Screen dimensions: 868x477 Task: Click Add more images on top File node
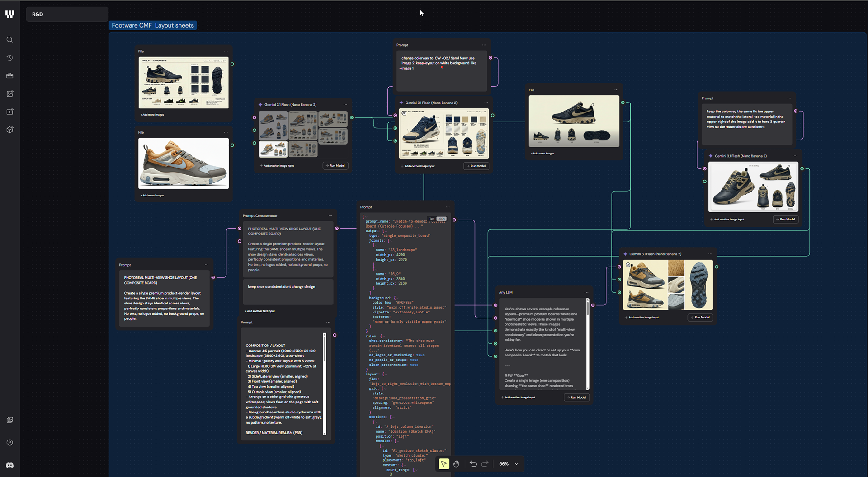[152, 115]
